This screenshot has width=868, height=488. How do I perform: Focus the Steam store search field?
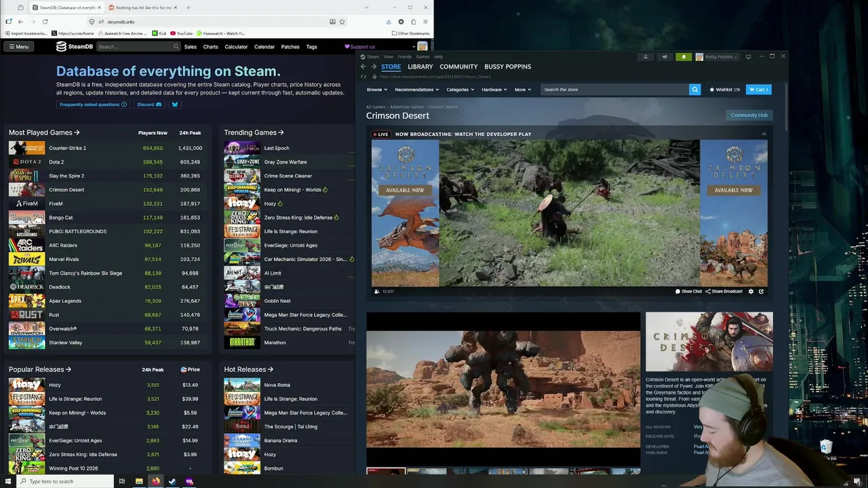tap(614, 89)
